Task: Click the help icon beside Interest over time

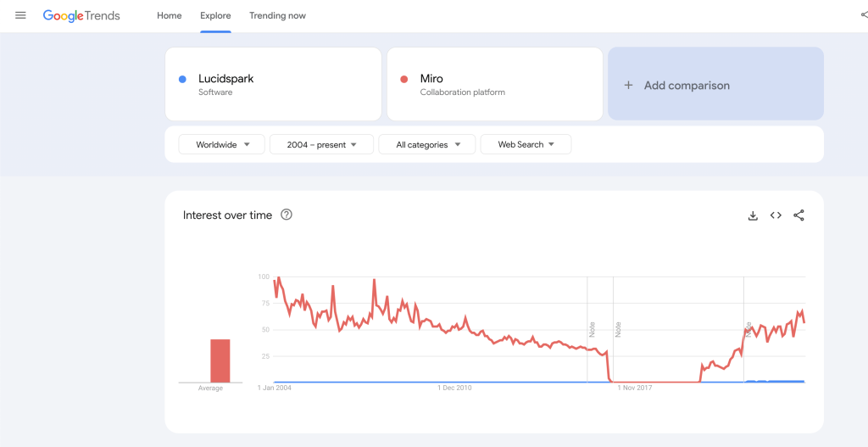Action: [287, 215]
